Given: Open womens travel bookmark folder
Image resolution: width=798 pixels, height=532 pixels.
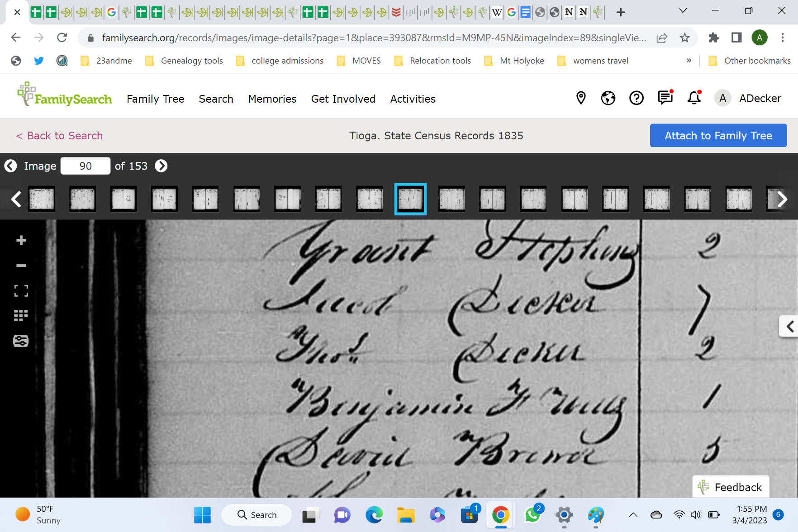Looking at the screenshot, I should pyautogui.click(x=593, y=61).
